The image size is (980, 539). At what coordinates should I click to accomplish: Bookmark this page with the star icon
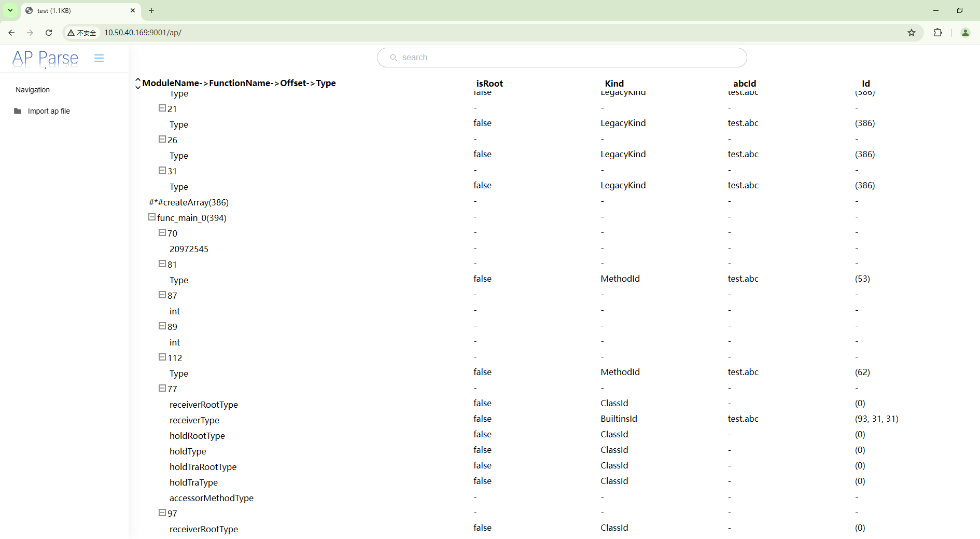point(912,33)
